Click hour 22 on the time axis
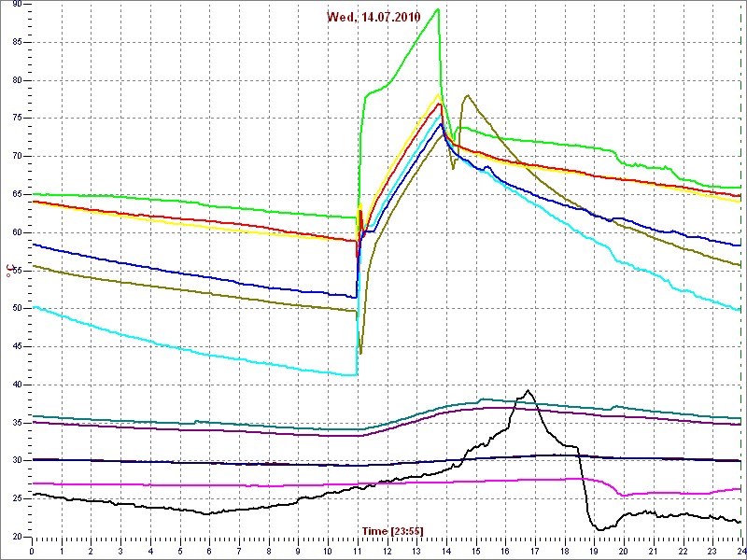Image resolution: width=747 pixels, height=560 pixels. point(682,551)
